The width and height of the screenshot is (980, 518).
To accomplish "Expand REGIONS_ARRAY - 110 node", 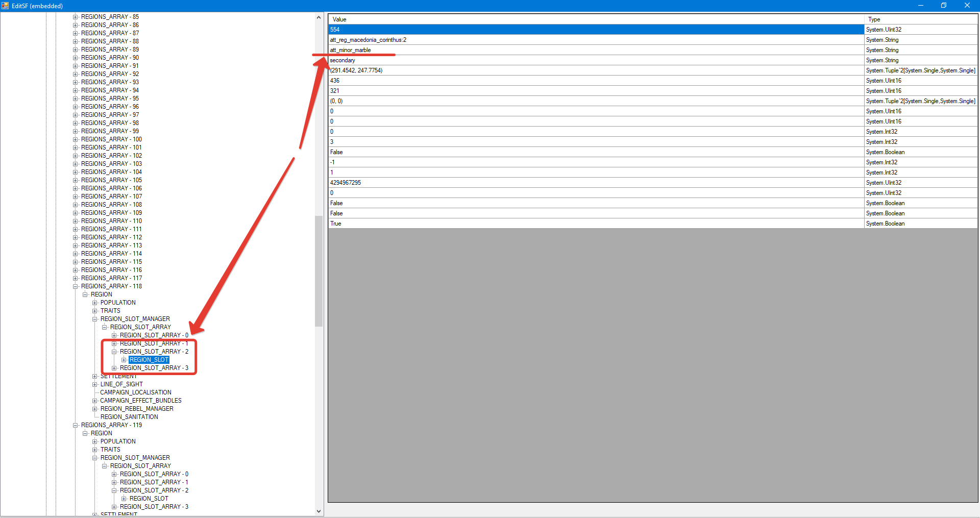I will (x=76, y=221).
